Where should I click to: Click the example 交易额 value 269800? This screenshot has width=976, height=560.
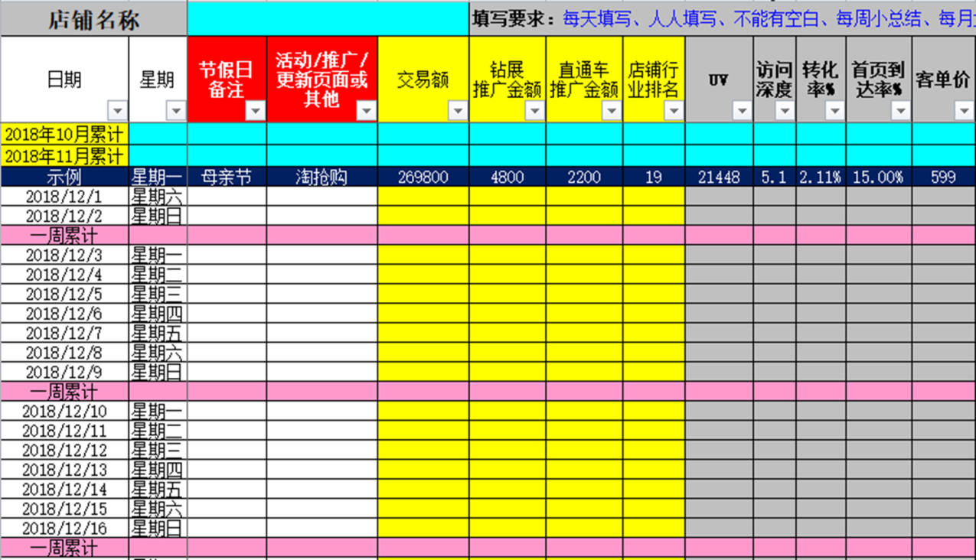[x=423, y=177]
